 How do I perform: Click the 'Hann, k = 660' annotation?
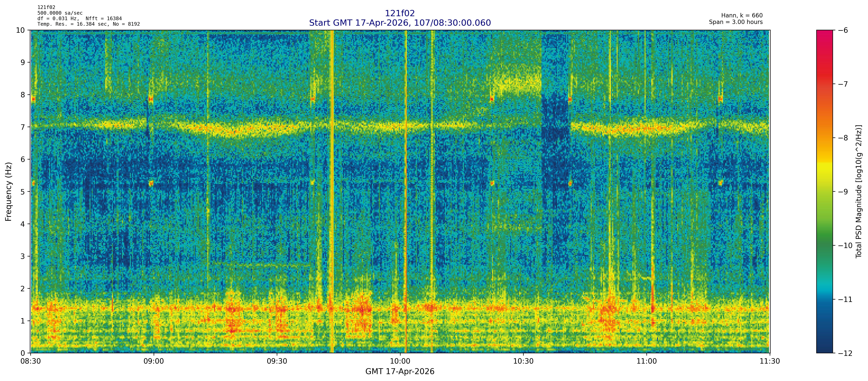(742, 16)
